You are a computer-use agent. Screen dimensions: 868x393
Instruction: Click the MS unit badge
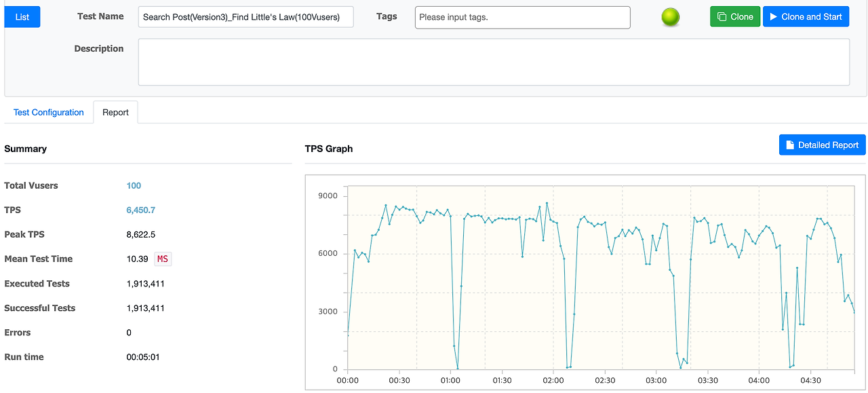point(163,259)
